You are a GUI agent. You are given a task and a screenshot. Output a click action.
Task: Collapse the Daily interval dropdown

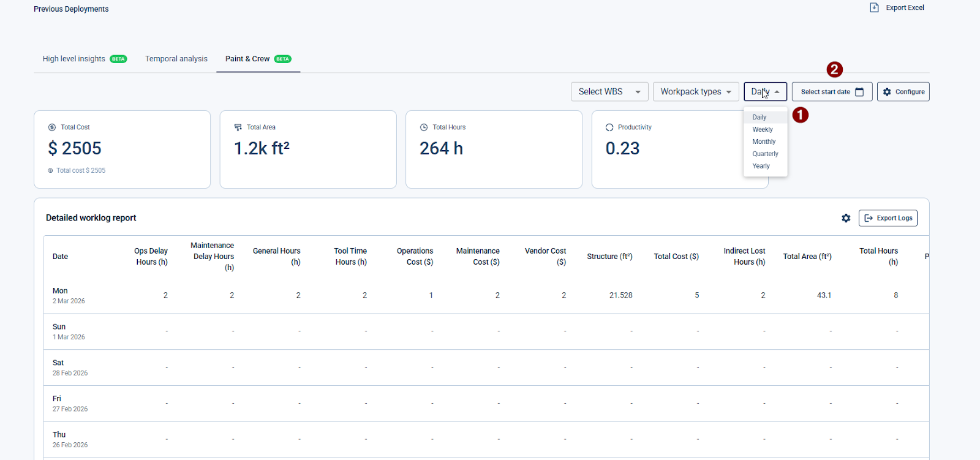pos(765,92)
